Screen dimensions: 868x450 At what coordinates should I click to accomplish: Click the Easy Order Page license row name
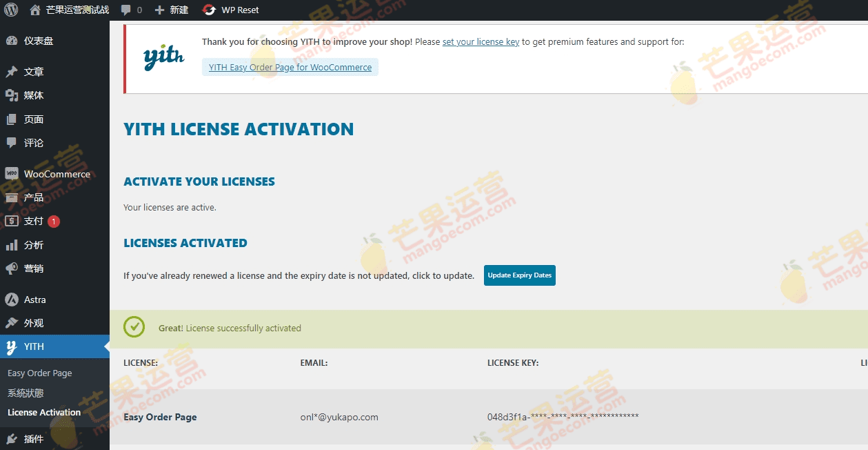pyautogui.click(x=160, y=417)
